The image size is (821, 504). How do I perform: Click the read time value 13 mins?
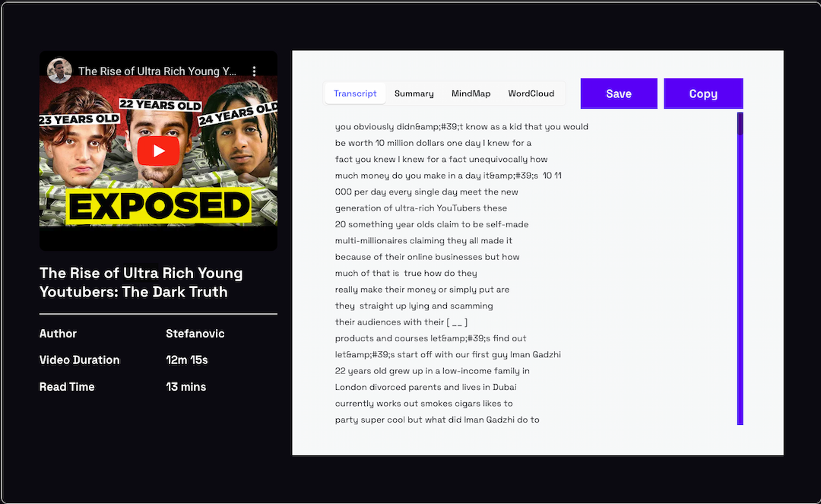coord(186,387)
